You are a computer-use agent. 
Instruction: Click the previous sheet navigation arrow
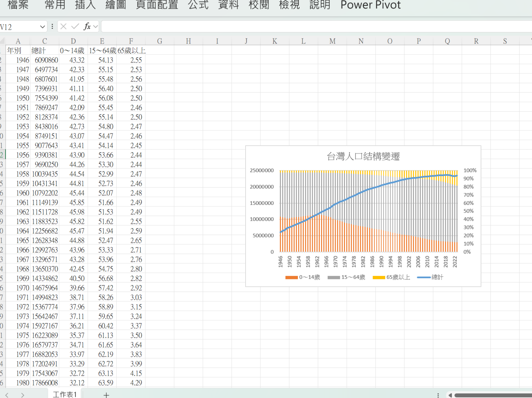7,395
